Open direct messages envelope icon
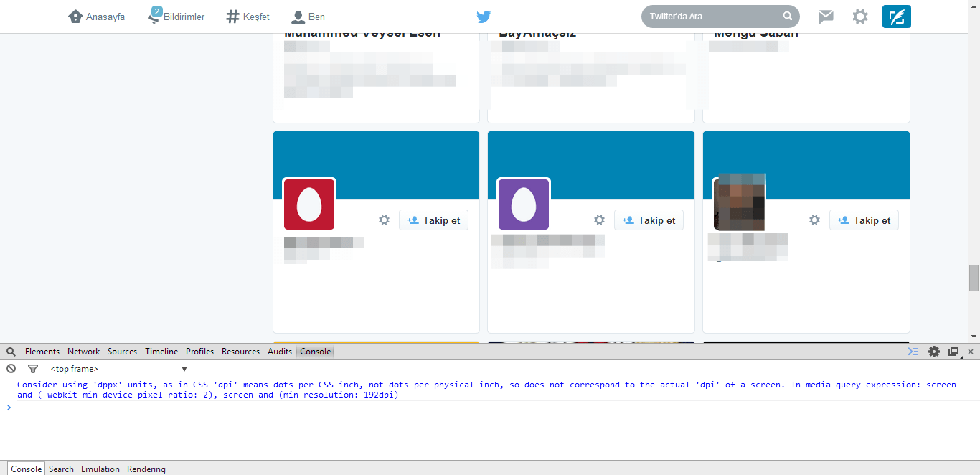Viewport: 980px width, 475px height. [x=826, y=17]
